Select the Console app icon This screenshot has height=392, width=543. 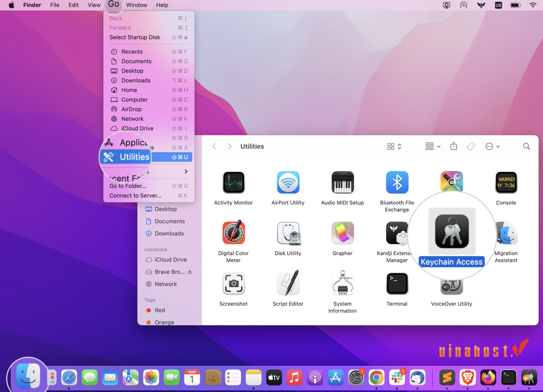(x=506, y=182)
